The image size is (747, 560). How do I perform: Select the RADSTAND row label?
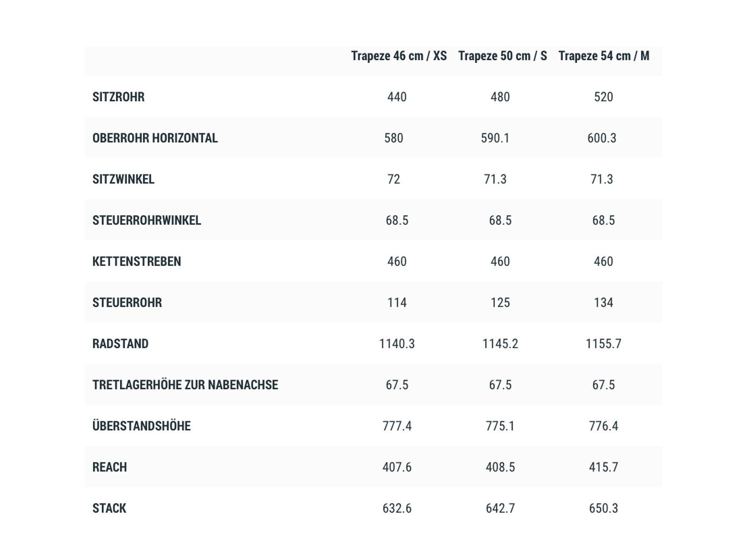click(120, 344)
